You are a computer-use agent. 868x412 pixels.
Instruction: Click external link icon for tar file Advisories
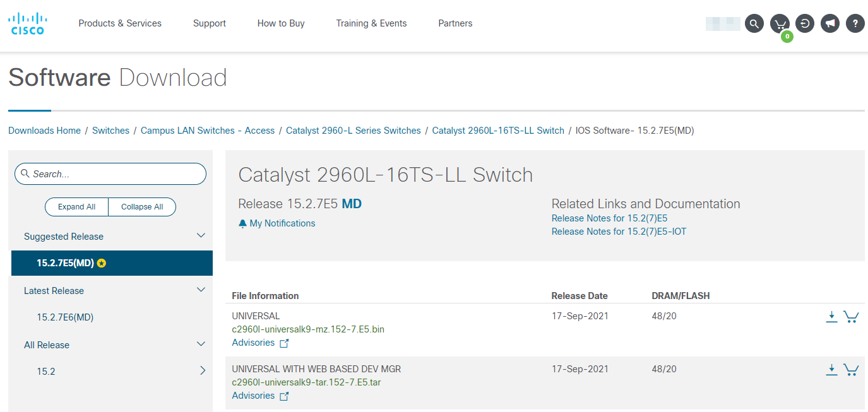tap(284, 396)
